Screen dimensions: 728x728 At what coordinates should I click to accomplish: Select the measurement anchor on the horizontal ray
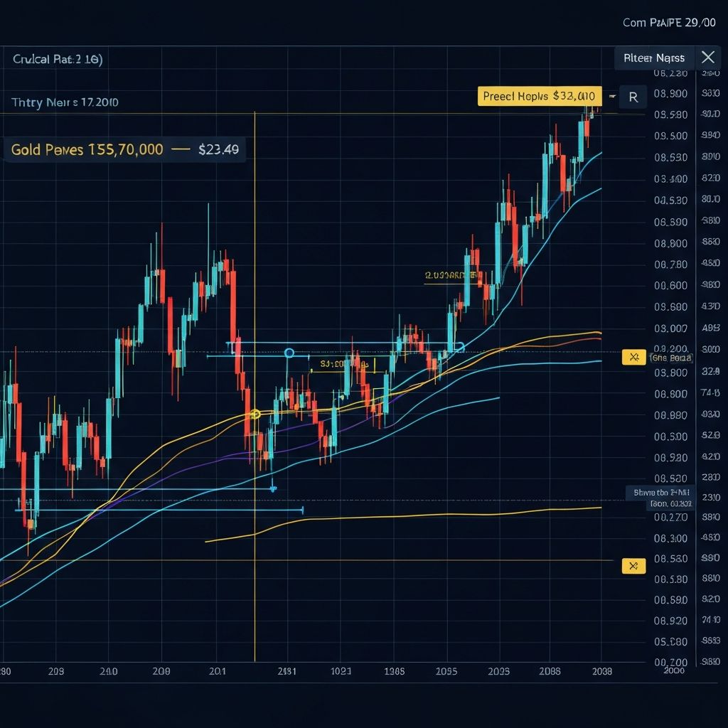coord(301,509)
